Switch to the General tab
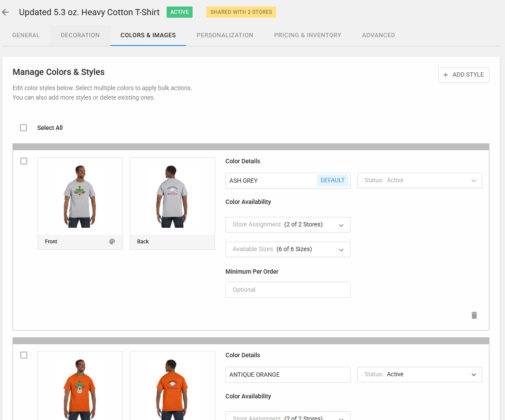505x420 pixels. coord(26,35)
